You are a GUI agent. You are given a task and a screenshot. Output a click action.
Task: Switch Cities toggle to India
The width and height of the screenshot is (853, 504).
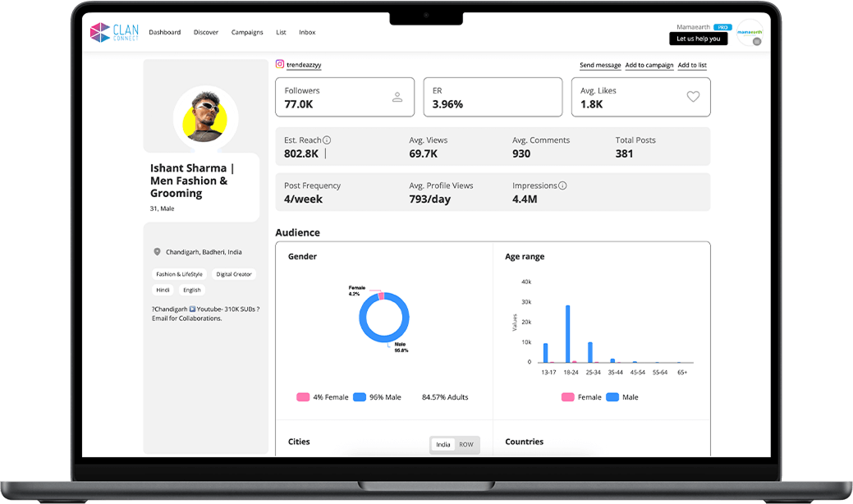point(443,444)
